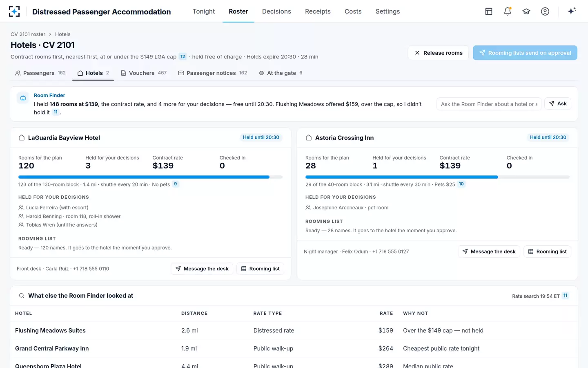Click the person icon beside Lucia Ferreira
Screen dimensions: 588x368
[21, 208]
